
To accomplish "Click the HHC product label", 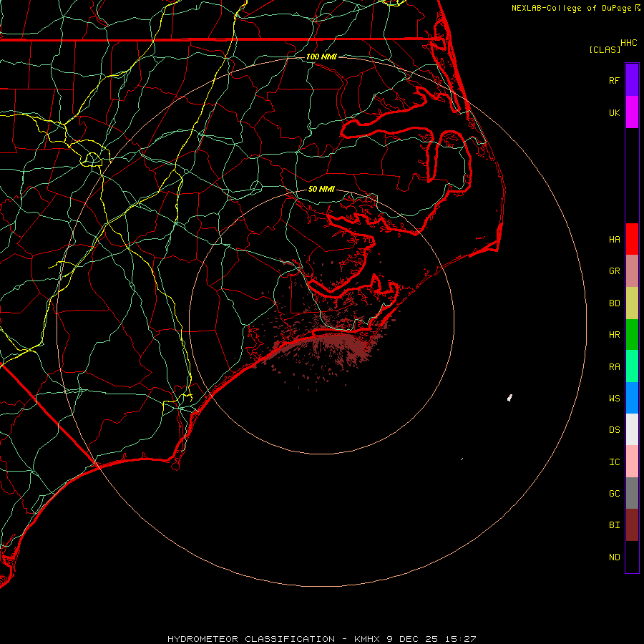I will click(x=629, y=43).
